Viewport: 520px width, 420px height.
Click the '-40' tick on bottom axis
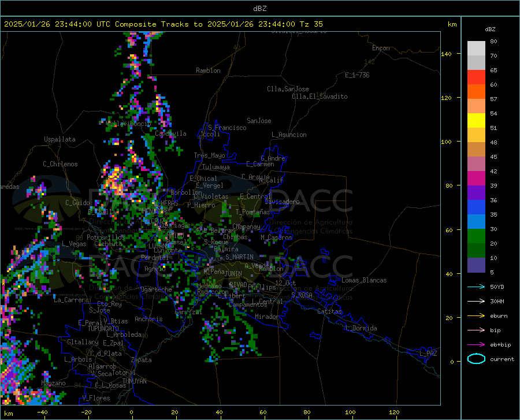(x=42, y=412)
